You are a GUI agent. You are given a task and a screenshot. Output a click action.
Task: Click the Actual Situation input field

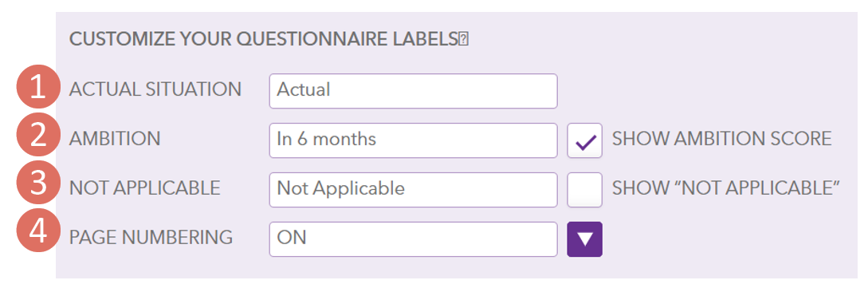(x=413, y=91)
